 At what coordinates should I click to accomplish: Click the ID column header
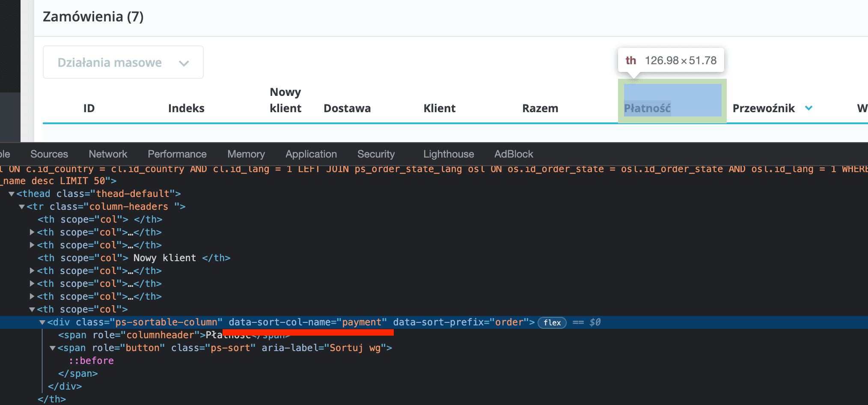coord(89,108)
